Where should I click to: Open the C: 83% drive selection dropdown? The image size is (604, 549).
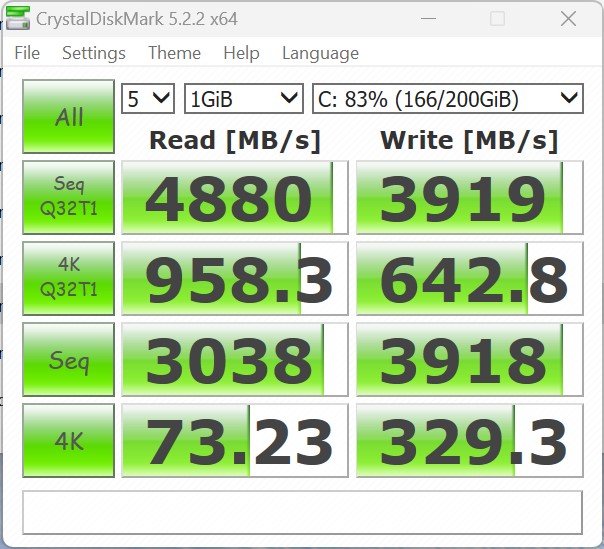(x=448, y=99)
